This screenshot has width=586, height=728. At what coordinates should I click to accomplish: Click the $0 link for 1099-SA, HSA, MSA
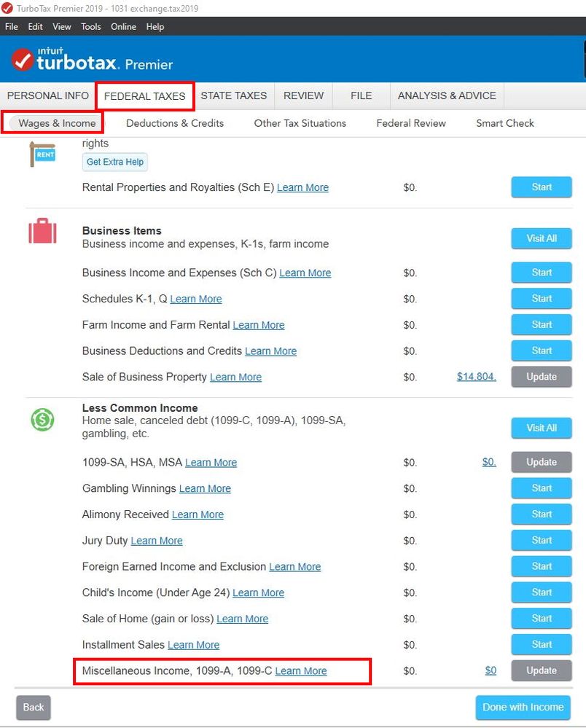pos(489,462)
